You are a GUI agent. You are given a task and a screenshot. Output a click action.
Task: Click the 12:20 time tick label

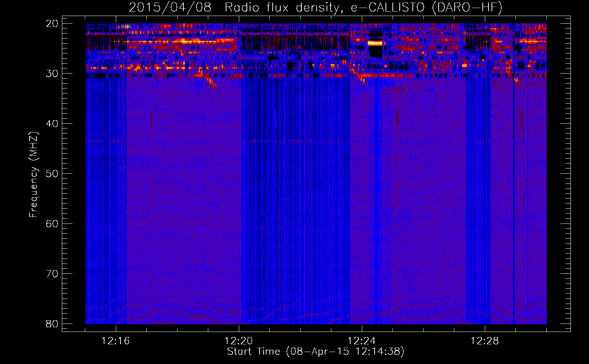pos(239,341)
